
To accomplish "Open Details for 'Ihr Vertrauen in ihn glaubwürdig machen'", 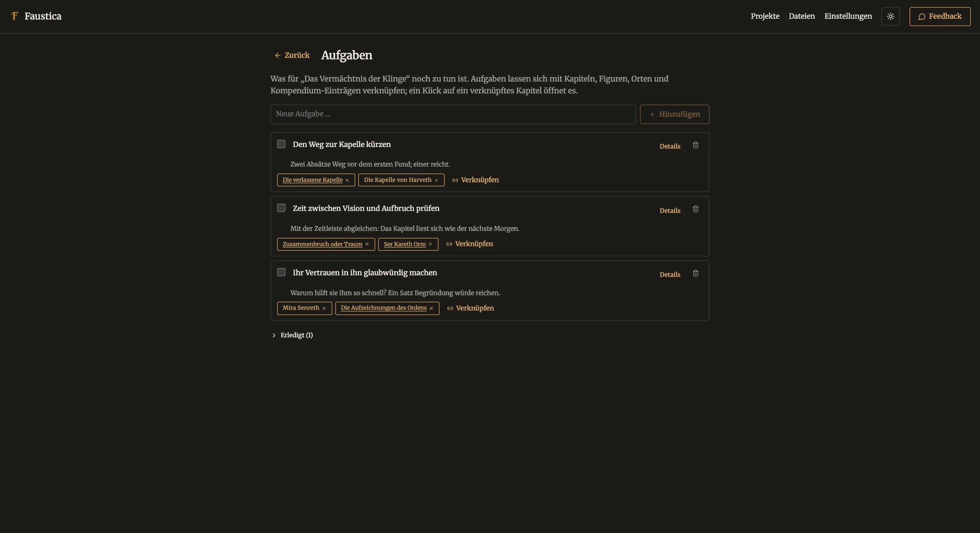I will (670, 275).
